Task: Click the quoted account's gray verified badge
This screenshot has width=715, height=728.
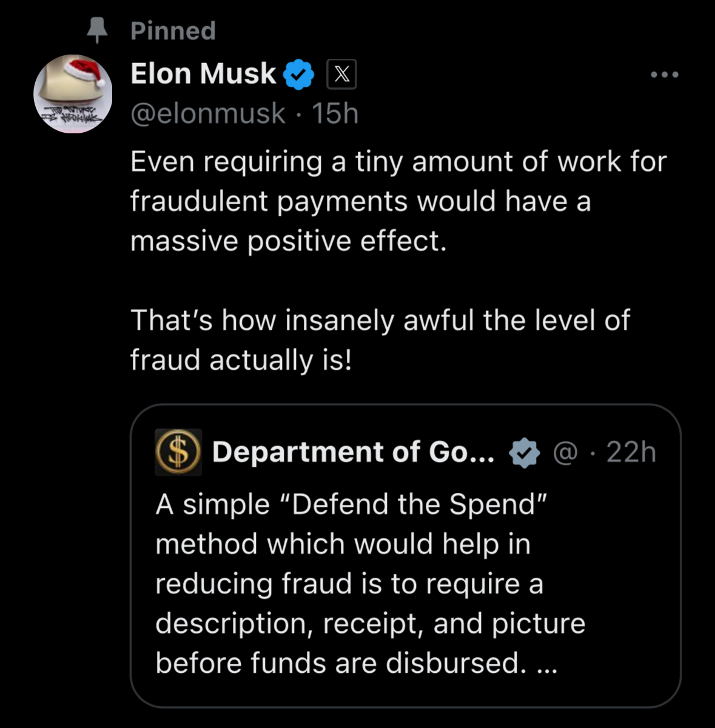Action: click(x=524, y=453)
